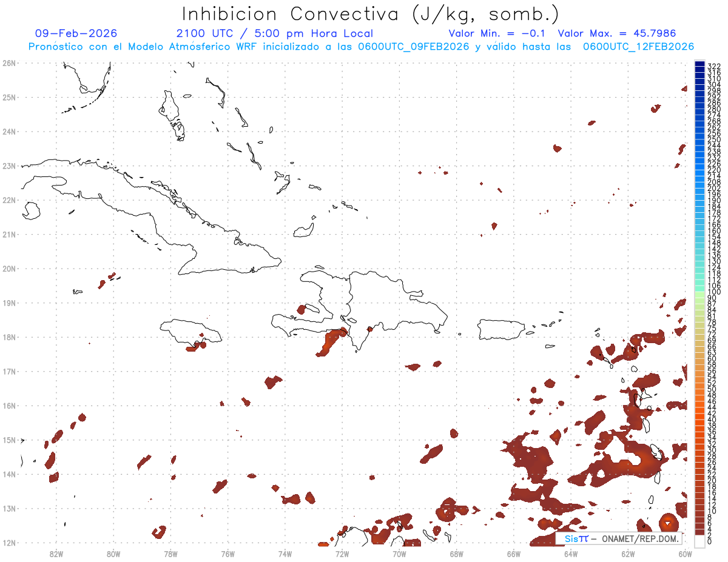Viewport: 728px width, 562px height.
Task: Click the "64W" longitude label
Action: tap(571, 553)
